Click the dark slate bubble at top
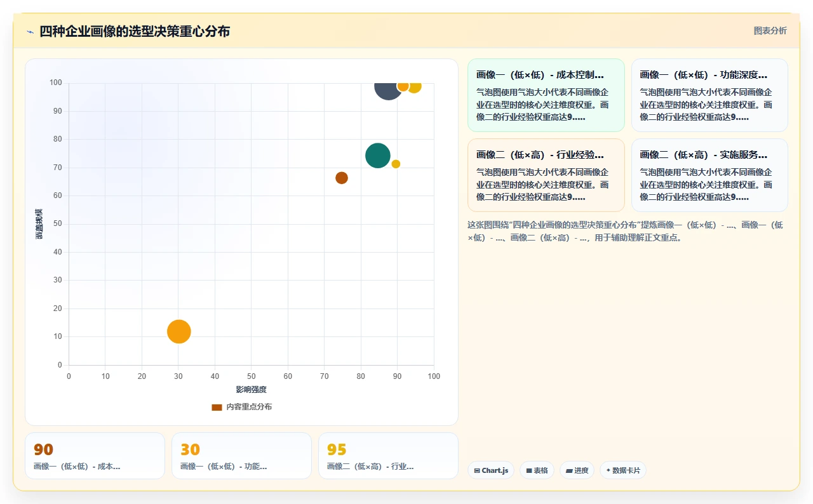The height and width of the screenshot is (504, 813). [387, 90]
